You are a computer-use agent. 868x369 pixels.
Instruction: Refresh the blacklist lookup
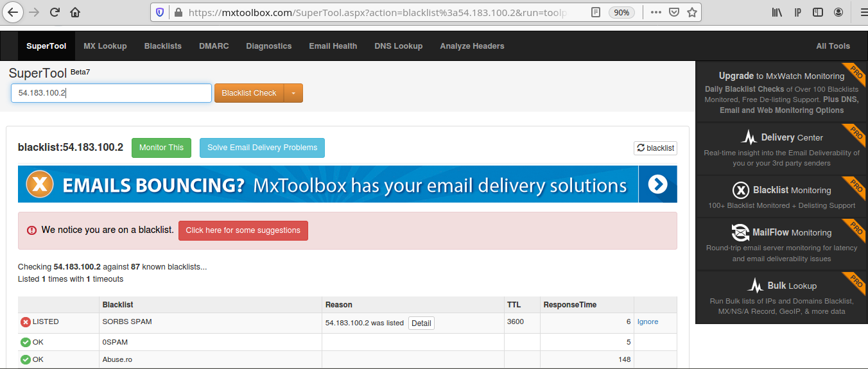(x=655, y=148)
